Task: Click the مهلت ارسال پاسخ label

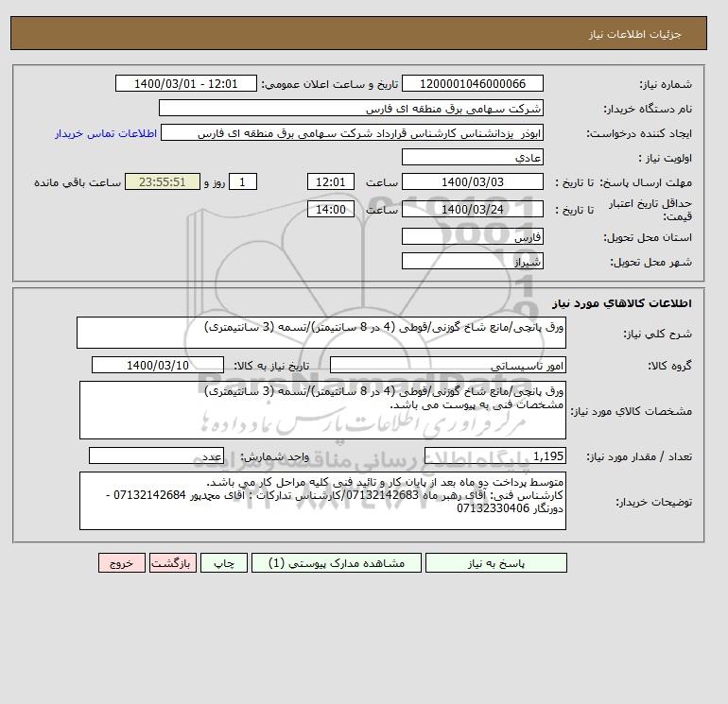Action: pos(646,182)
